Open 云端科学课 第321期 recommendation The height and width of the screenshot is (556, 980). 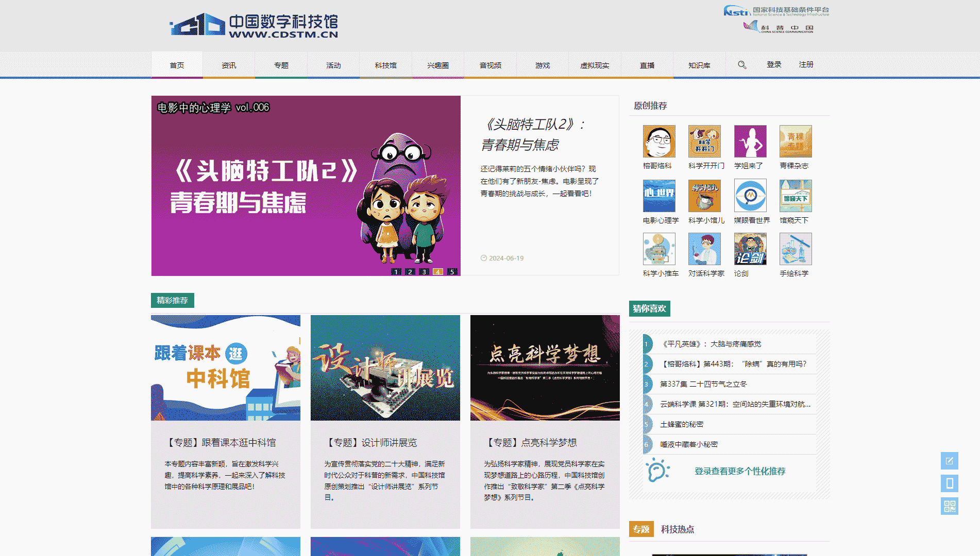pyautogui.click(x=735, y=404)
